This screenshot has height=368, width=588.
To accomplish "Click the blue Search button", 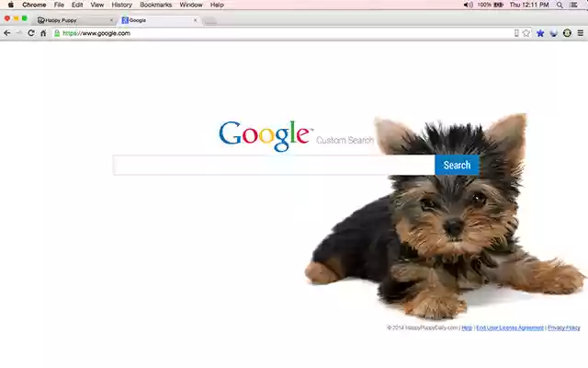I will 457,165.
